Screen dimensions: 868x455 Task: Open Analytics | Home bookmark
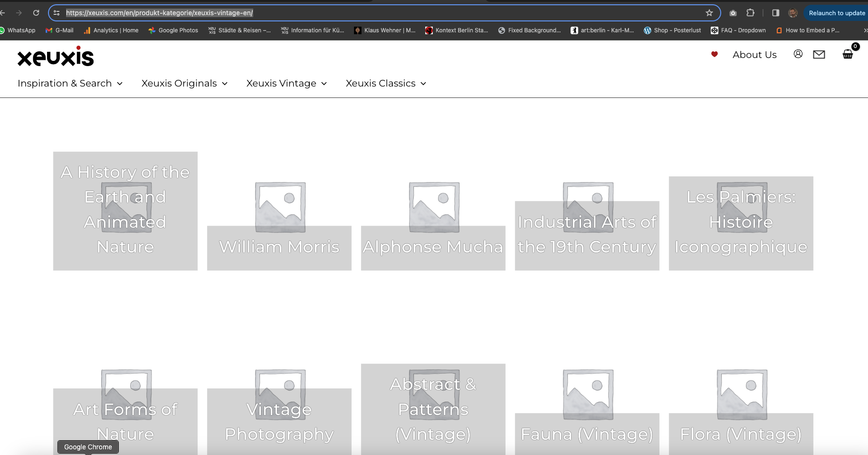pyautogui.click(x=111, y=30)
